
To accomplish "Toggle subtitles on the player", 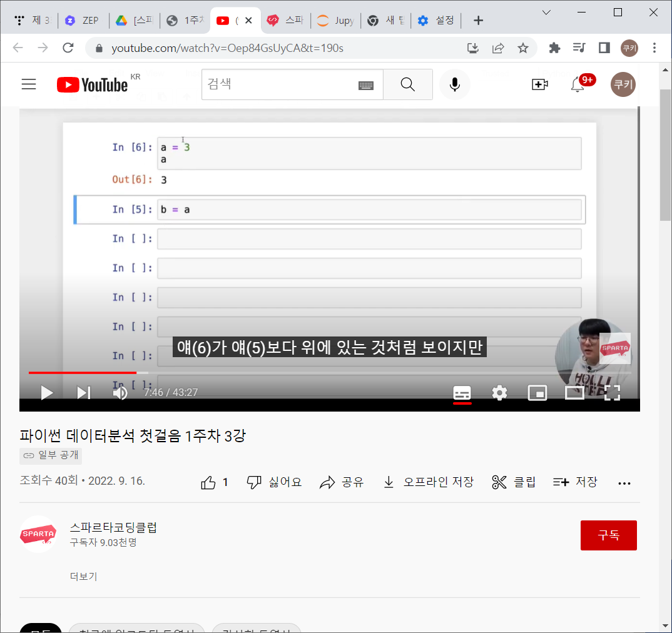I will [x=462, y=393].
